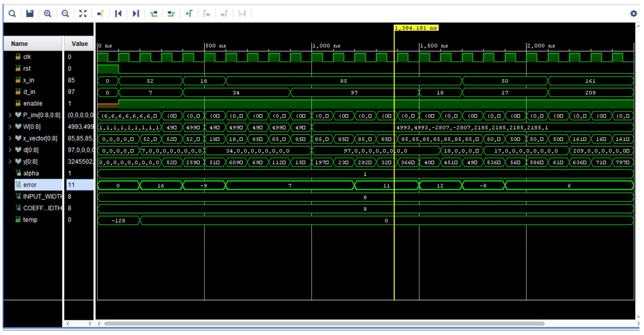This screenshot has width=644, height=335.
Task: Expand the x_vector[0:8] signal
Action: point(10,138)
